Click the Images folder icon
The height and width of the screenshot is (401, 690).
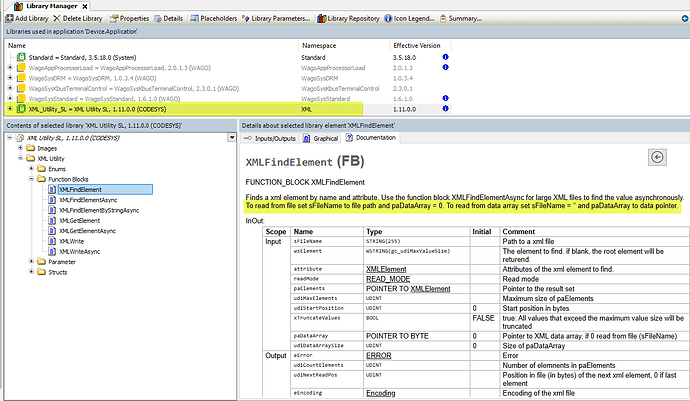(30, 148)
